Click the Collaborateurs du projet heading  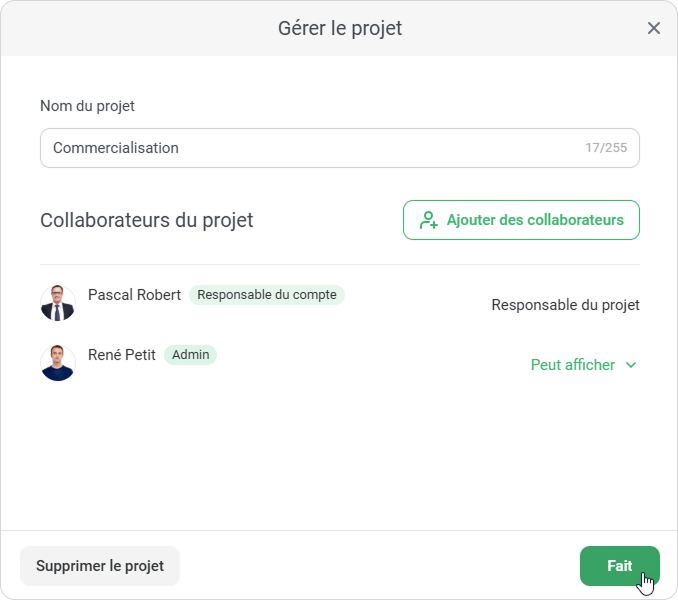(x=147, y=220)
